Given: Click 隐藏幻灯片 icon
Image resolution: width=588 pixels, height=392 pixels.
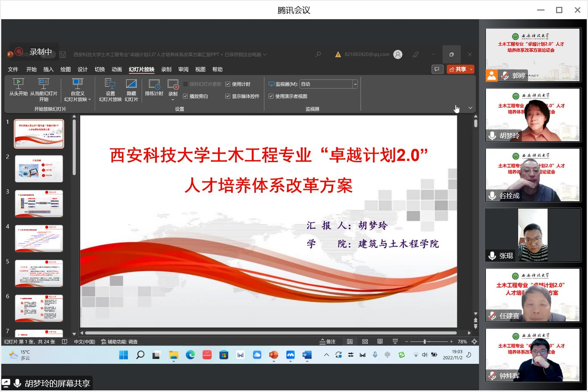Looking at the screenshot, I should click(131, 84).
